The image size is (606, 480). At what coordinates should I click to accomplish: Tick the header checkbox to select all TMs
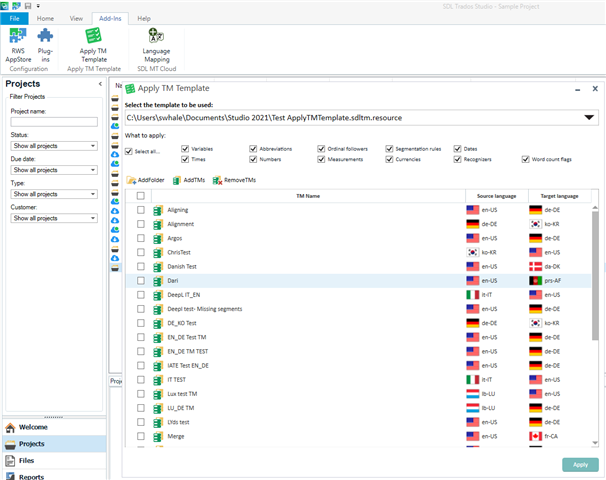pyautogui.click(x=141, y=196)
